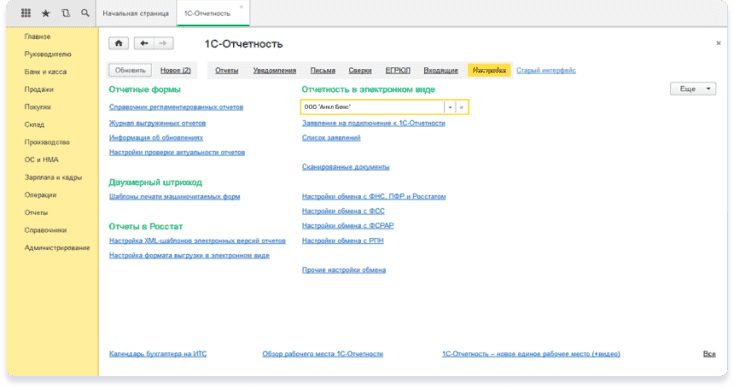734x388 pixels.
Task: Open the Сверки tab
Action: coord(360,70)
